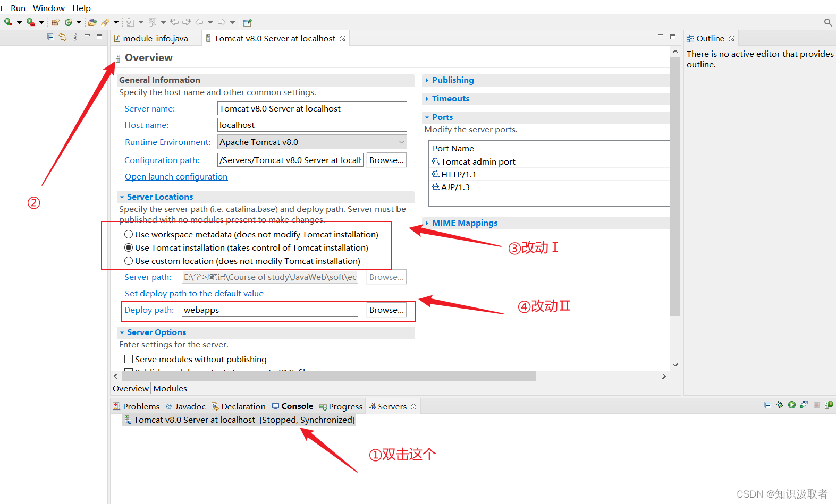Click Link with Editor in the left panel
The image size is (836, 504).
pos(63,37)
